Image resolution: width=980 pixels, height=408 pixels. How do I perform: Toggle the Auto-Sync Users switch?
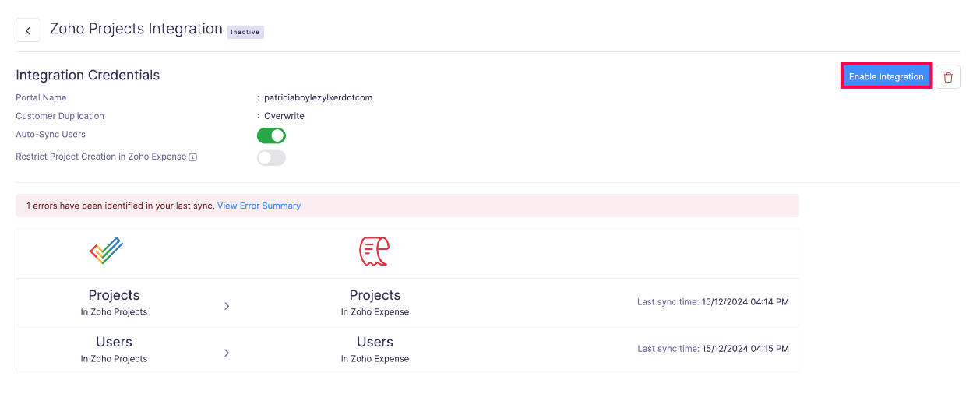[x=271, y=135]
